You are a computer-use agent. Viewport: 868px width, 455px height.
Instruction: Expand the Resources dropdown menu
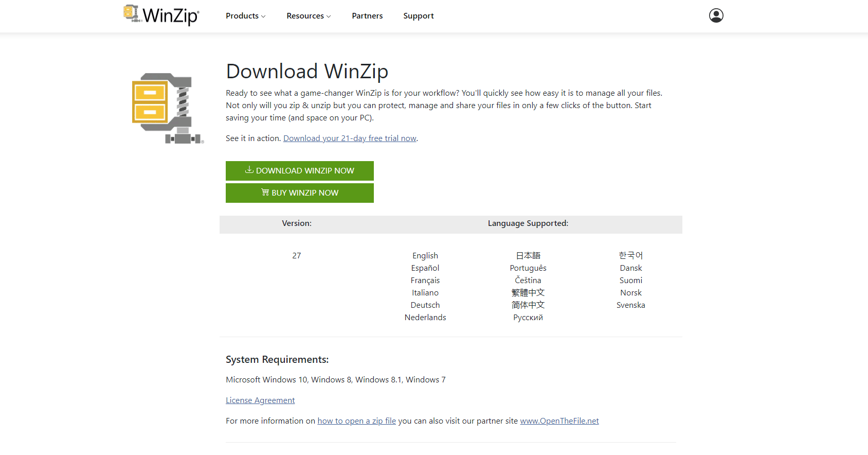pos(309,16)
